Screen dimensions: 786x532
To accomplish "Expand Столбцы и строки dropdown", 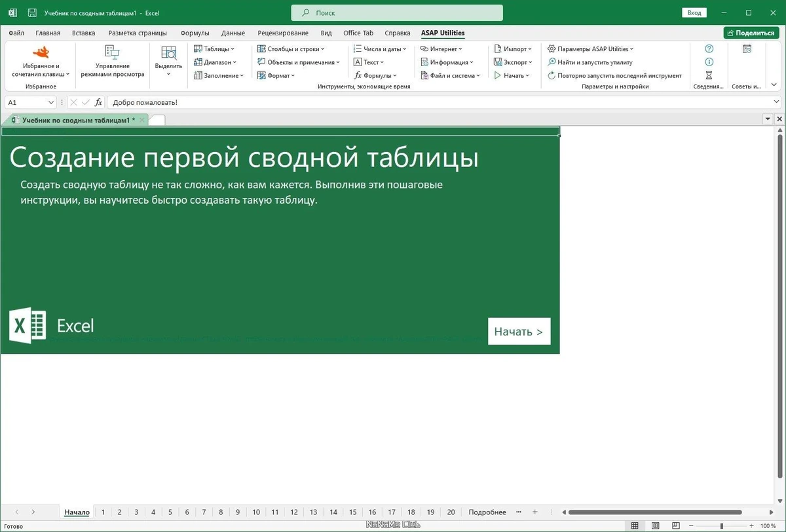I will tap(290, 49).
